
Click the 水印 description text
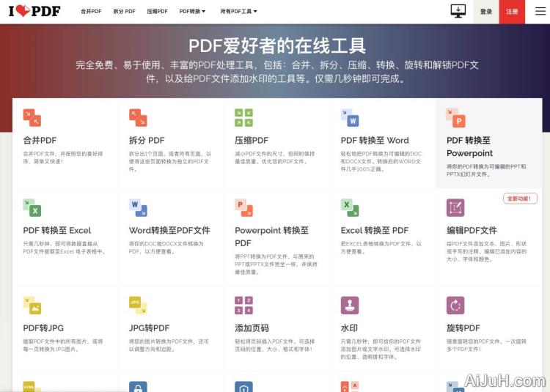381,350
